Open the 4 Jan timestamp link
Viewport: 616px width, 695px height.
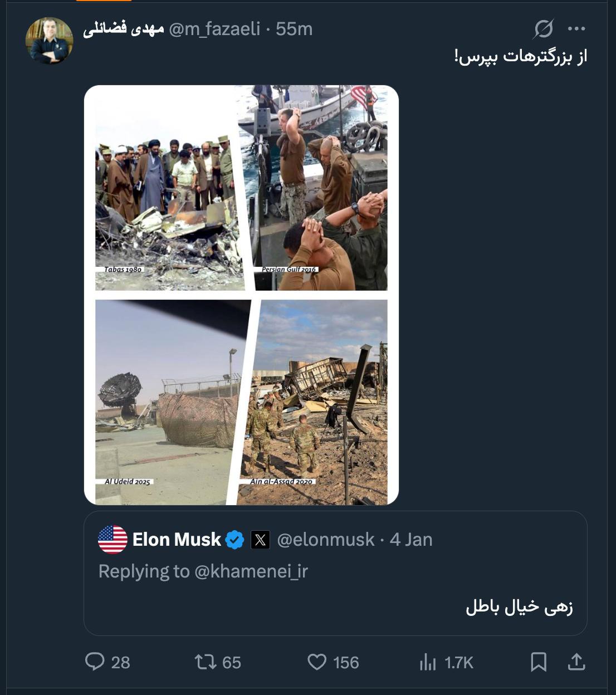click(x=410, y=539)
